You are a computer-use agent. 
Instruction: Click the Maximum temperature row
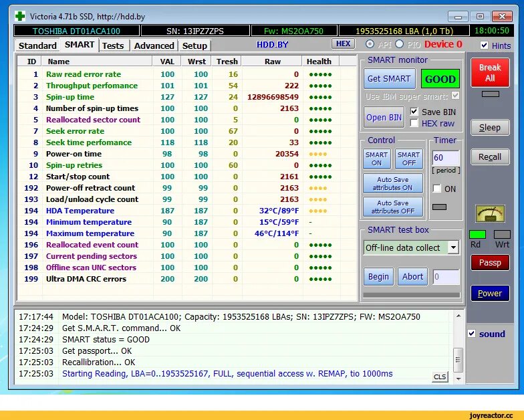point(187,233)
